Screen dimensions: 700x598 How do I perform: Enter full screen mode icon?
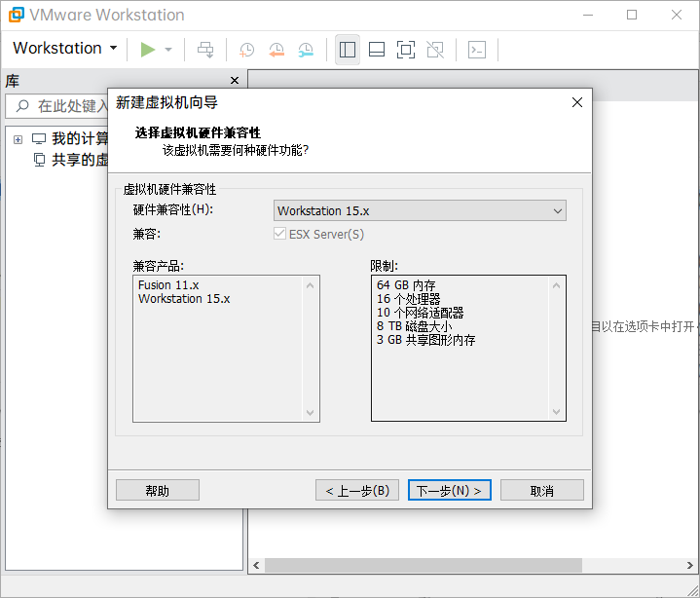point(405,50)
